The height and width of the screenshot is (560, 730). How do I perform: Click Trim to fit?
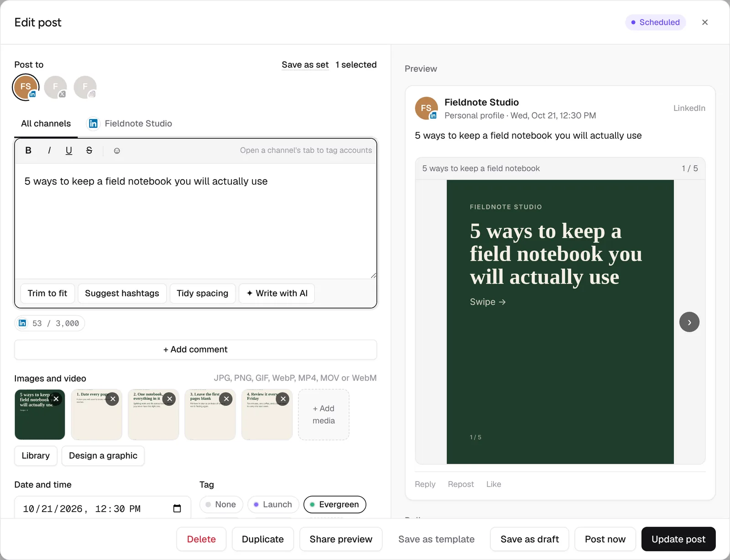pos(47,293)
